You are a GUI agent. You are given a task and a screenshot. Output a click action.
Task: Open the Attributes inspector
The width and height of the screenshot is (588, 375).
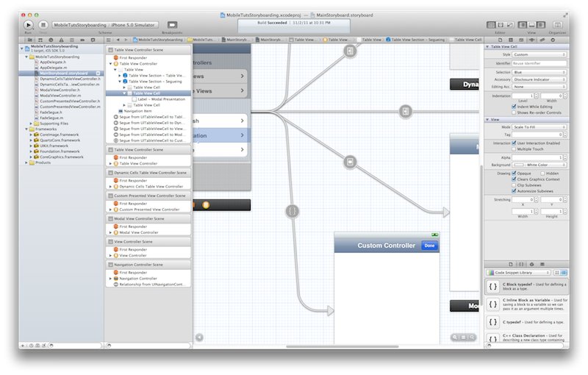531,40
